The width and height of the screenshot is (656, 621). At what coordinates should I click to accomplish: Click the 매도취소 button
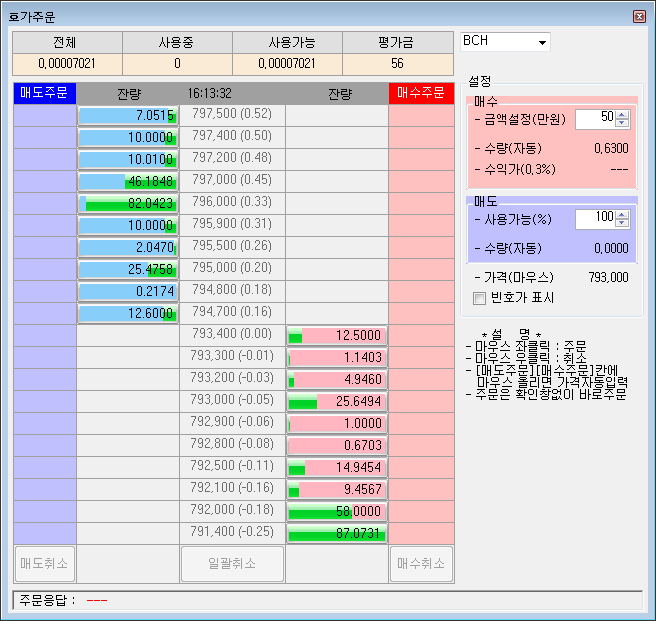pos(44,564)
